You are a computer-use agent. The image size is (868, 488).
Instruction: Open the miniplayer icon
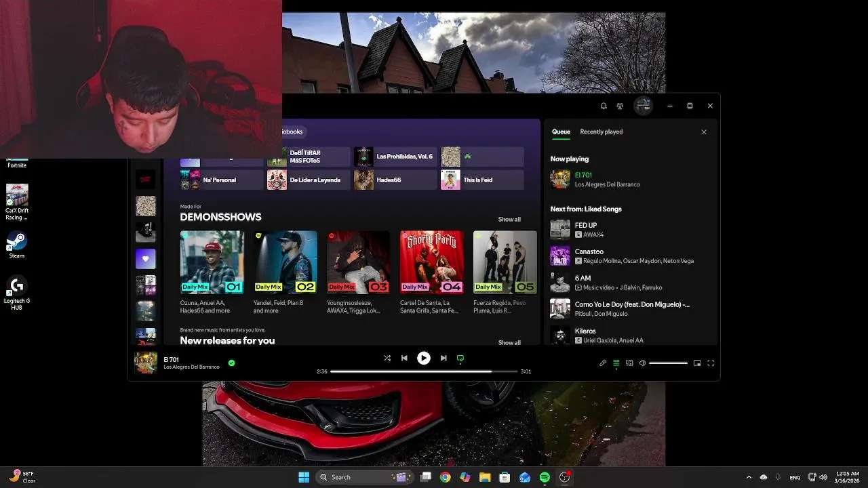(x=697, y=363)
